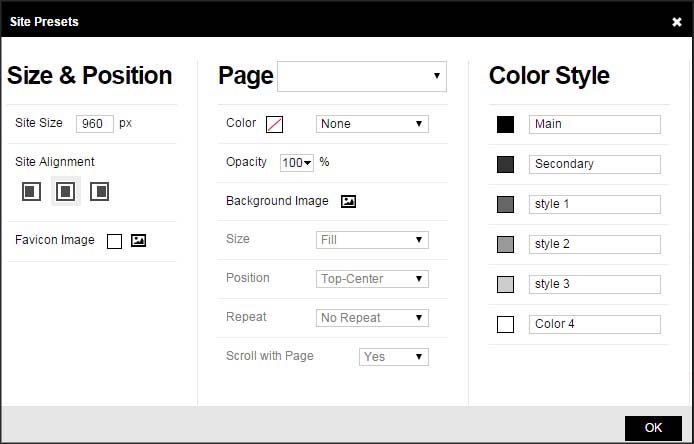The width and height of the screenshot is (694, 444).
Task: Open the Page selector dropdown
Action: (362, 76)
